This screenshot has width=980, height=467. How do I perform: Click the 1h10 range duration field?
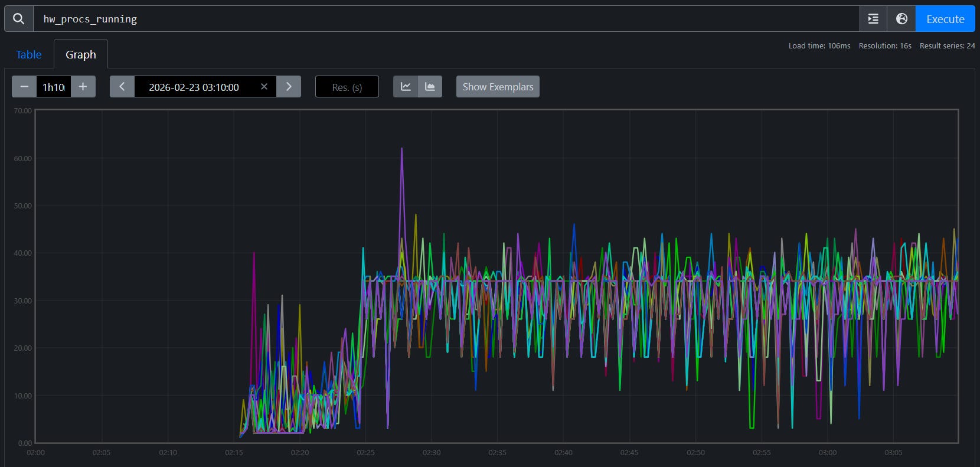coord(54,87)
